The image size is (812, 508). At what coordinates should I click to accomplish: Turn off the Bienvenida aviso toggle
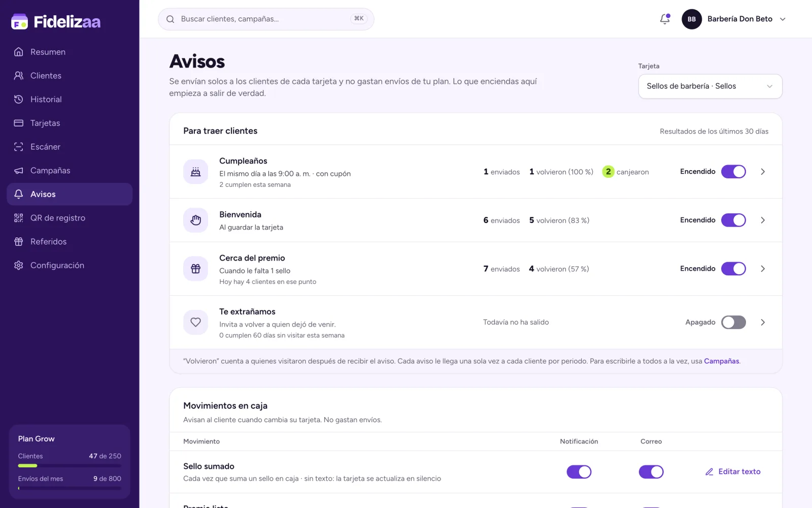tap(733, 220)
